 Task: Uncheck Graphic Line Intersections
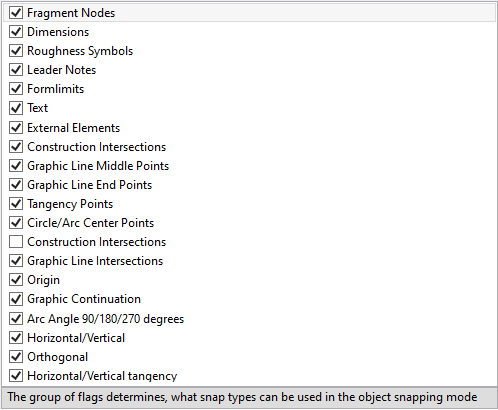[16, 261]
